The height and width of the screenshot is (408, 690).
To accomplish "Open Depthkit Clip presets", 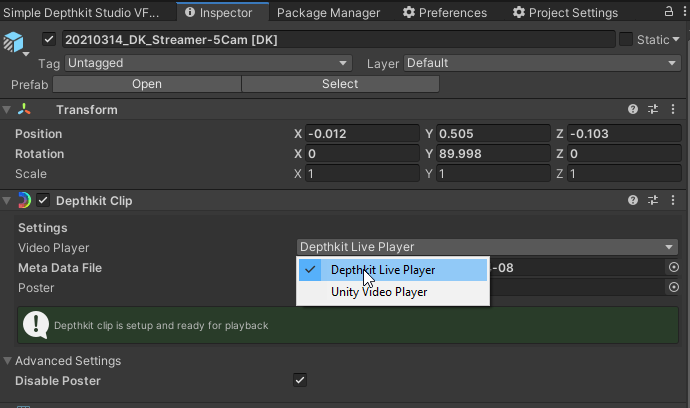I will [x=653, y=200].
